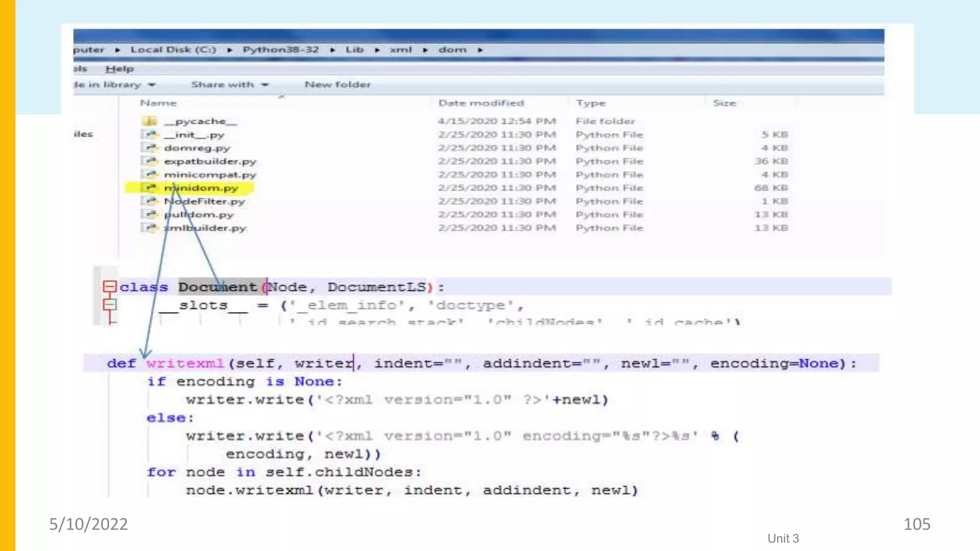Go to dom breadcrumb segment

click(452, 50)
